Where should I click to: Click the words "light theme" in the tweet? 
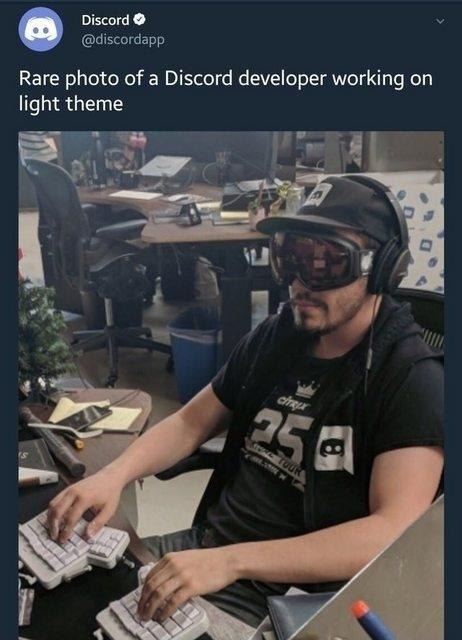[x=71, y=104]
